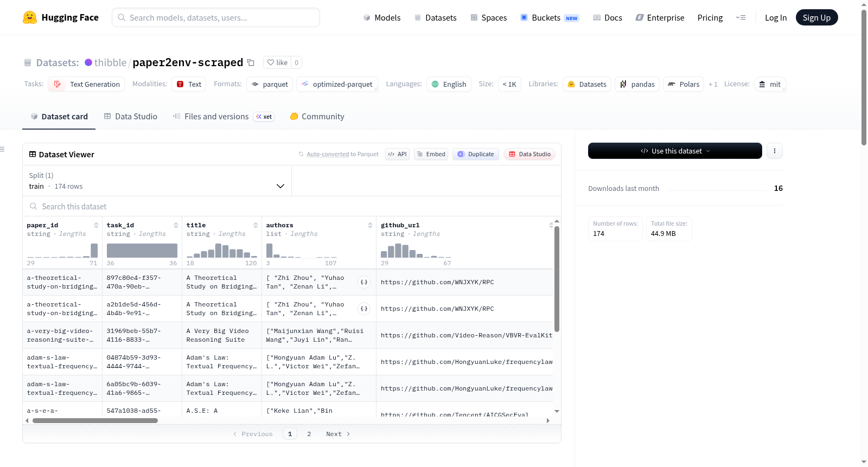The width and height of the screenshot is (868, 467).
Task: Open Enterprise page
Action: point(660,17)
